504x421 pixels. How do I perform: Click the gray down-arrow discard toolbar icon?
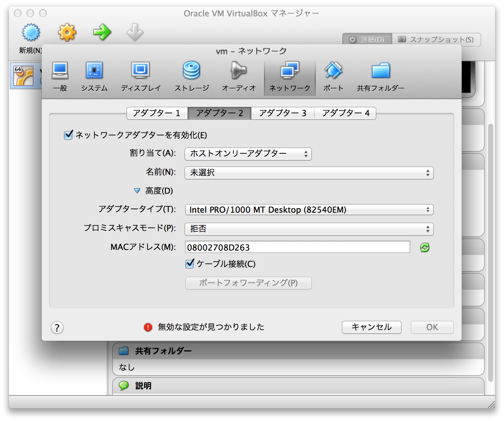click(x=135, y=32)
